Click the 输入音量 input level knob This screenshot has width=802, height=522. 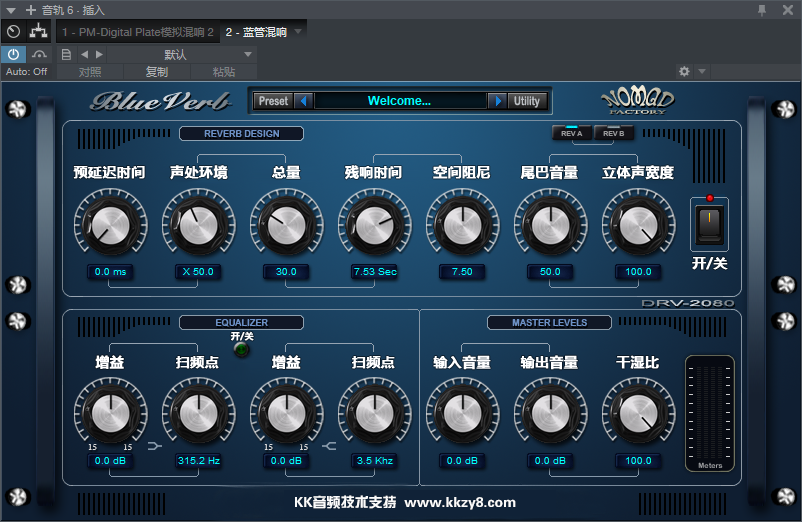462,413
